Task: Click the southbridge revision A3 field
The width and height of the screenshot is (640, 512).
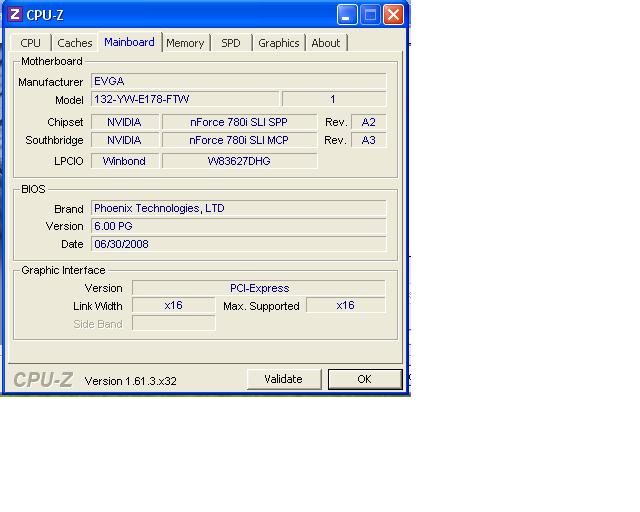Action: [369, 140]
